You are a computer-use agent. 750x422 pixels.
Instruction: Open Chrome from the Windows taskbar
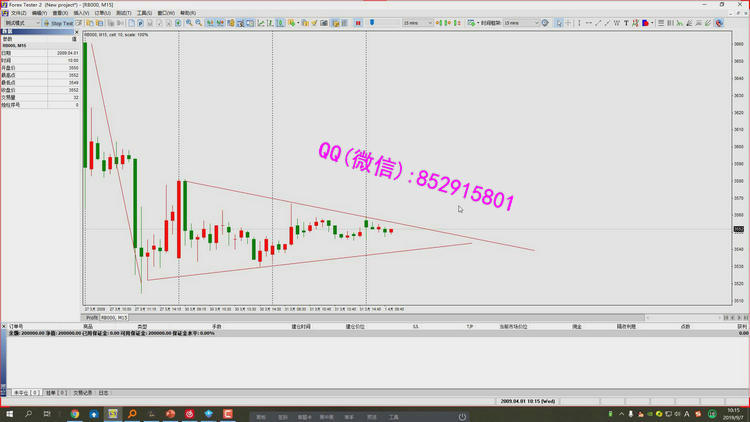75,414
